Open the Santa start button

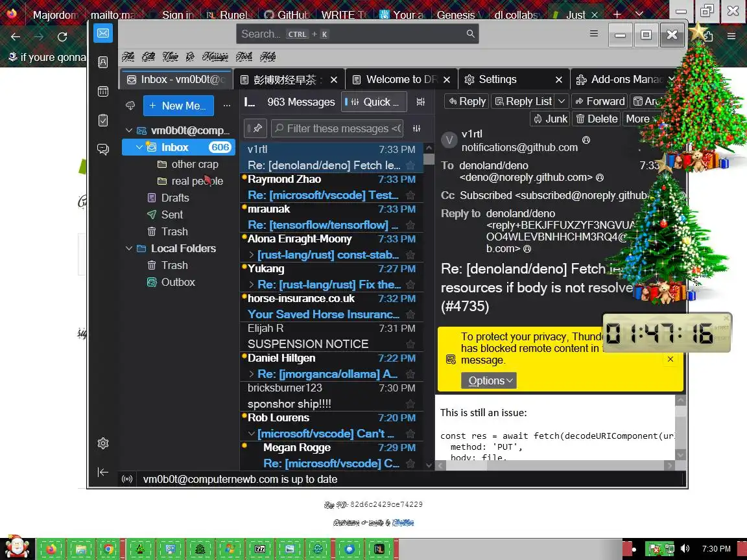click(17, 548)
